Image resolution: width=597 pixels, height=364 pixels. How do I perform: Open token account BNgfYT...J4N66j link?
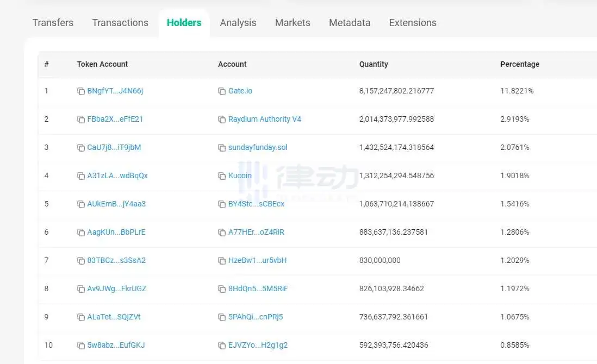coord(115,91)
